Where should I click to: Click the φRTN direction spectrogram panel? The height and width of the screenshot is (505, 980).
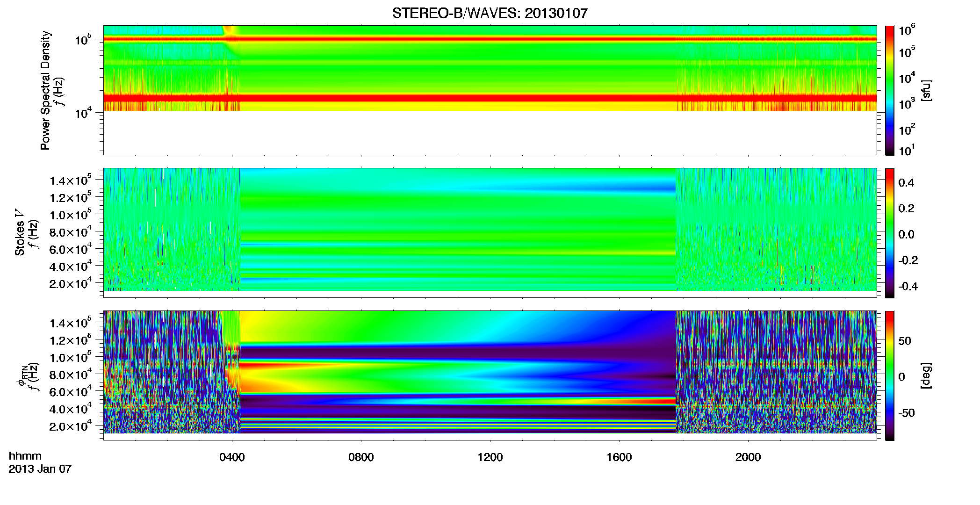point(490,375)
